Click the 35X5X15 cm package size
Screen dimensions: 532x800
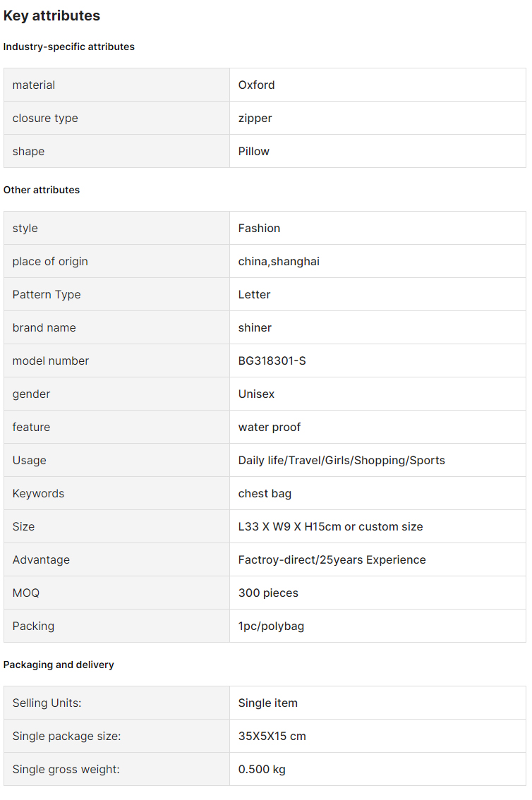[x=272, y=737]
